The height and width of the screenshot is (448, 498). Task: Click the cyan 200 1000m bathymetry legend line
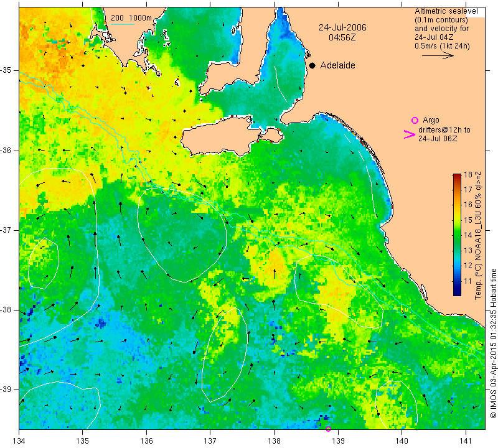pyautogui.click(x=122, y=24)
